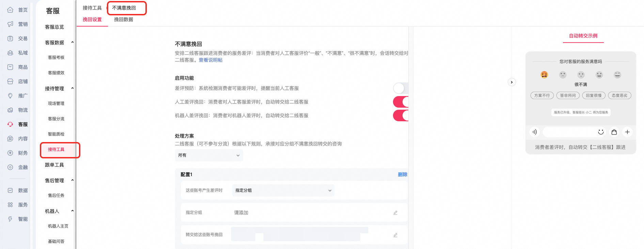Screen dimensions: 644x249
Task: Open 售后任务 in the menu
Action: point(56,196)
